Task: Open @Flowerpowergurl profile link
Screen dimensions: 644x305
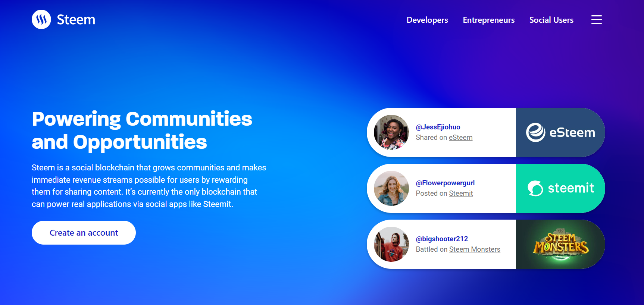Action: coord(445,183)
